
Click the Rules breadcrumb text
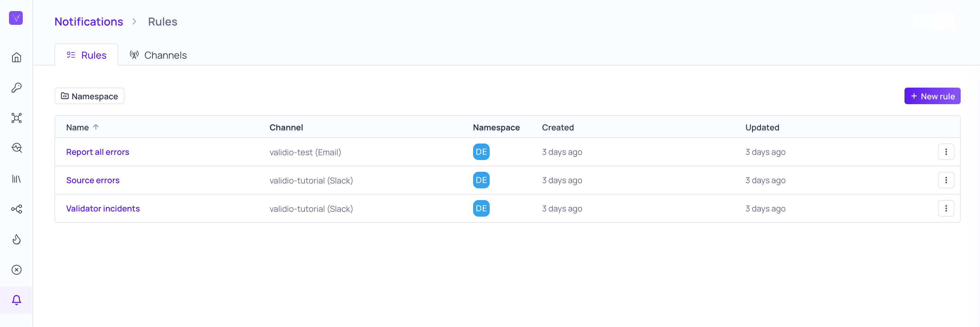coord(162,22)
